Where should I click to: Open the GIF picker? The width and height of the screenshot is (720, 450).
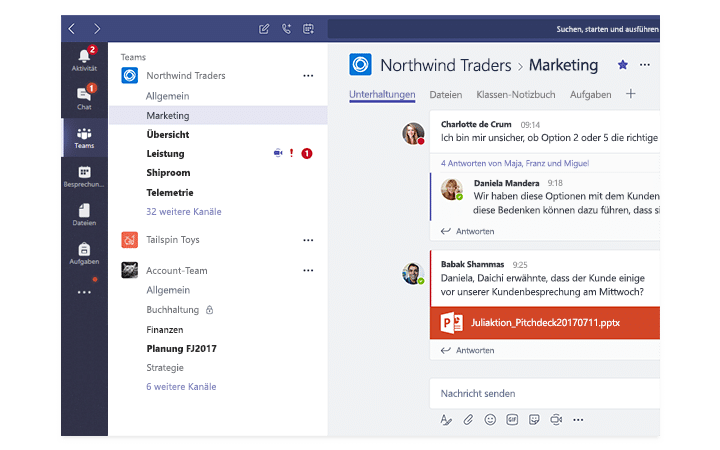[x=512, y=420]
